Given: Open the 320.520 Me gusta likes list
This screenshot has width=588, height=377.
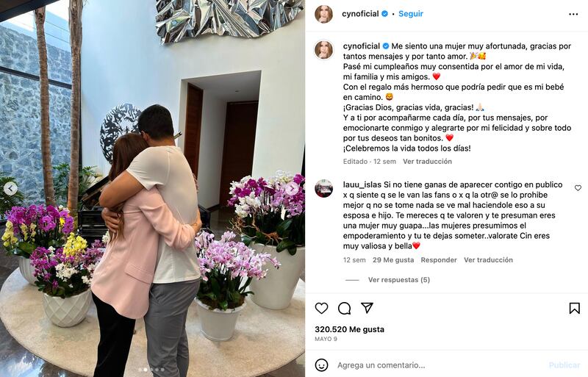Looking at the screenshot, I should click(x=350, y=329).
